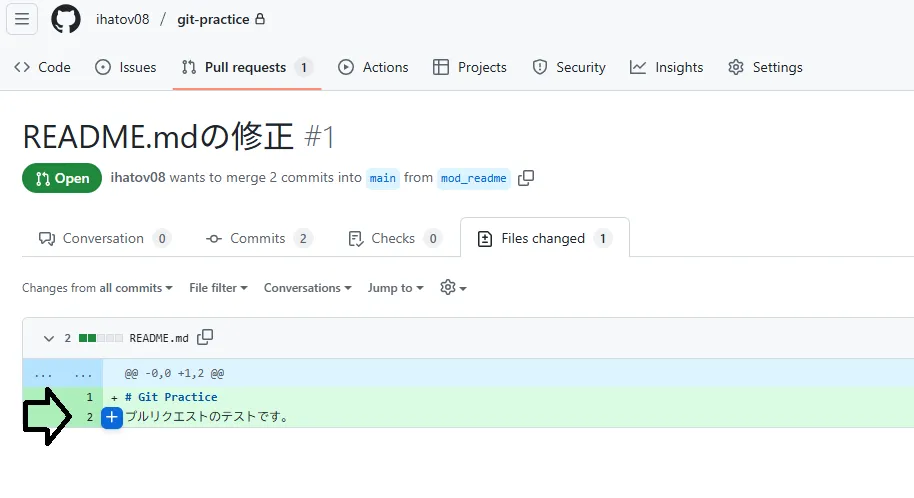914x498 pixels.
Task: Click the pull request number #1
Action: 319,138
